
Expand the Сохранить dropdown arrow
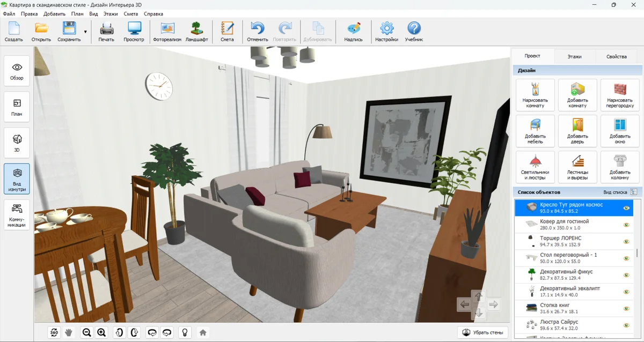[x=85, y=32]
